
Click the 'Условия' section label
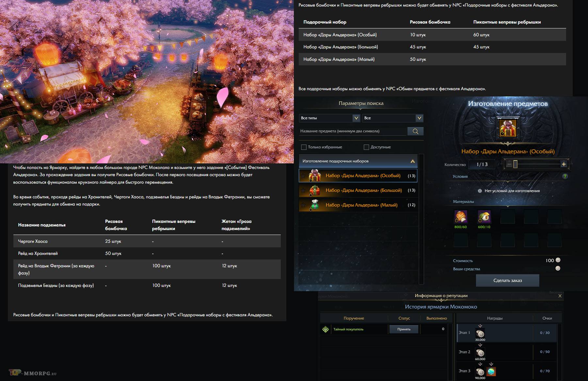460,176
